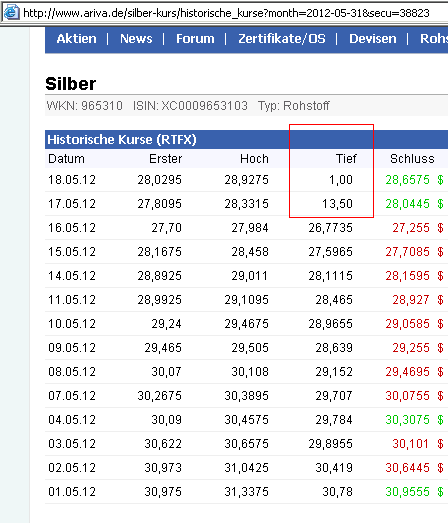Screen dimensions: 448x523
Task: Click the ariva.de URL address field
Action: click(x=226, y=13)
